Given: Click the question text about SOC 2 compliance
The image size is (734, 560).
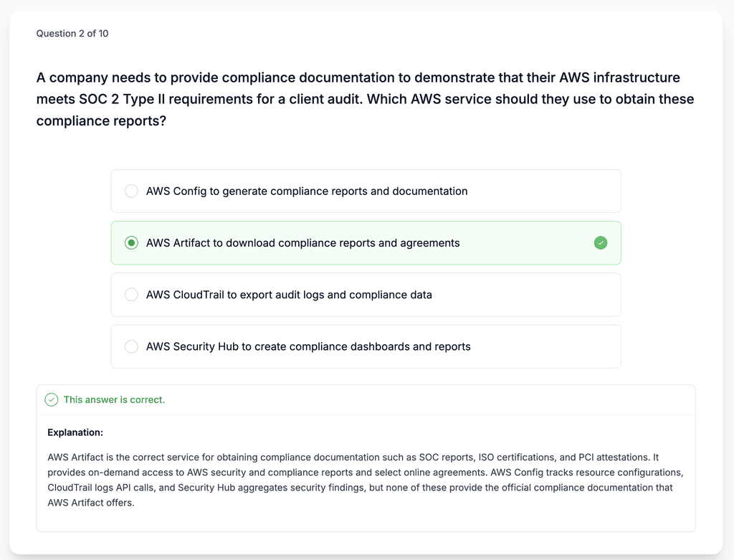Looking at the screenshot, I should click(x=365, y=98).
